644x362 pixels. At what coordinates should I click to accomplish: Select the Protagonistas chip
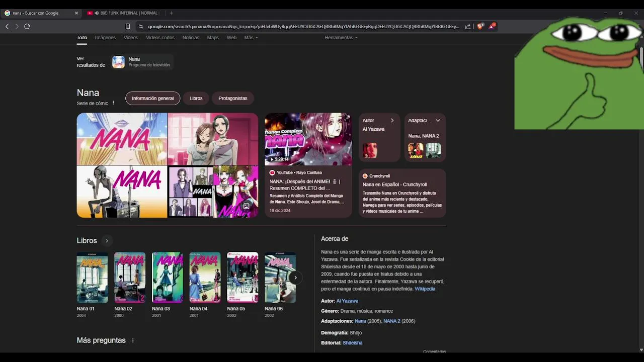pos(232,98)
